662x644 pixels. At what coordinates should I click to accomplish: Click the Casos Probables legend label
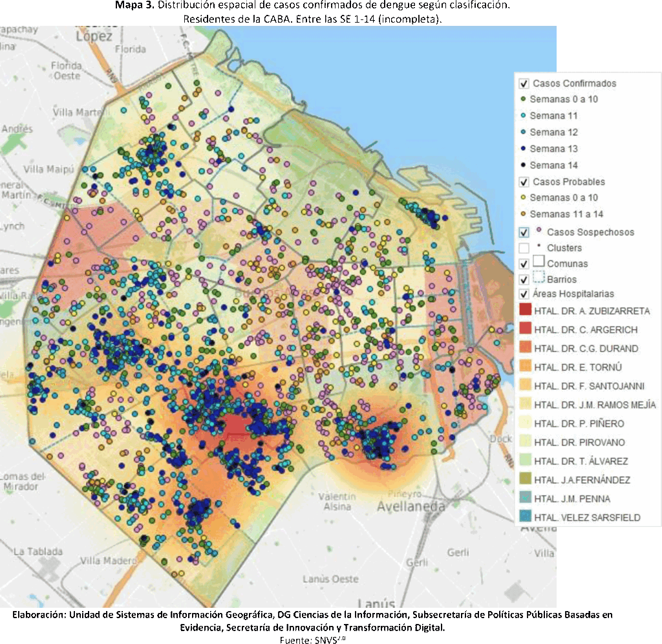(569, 182)
